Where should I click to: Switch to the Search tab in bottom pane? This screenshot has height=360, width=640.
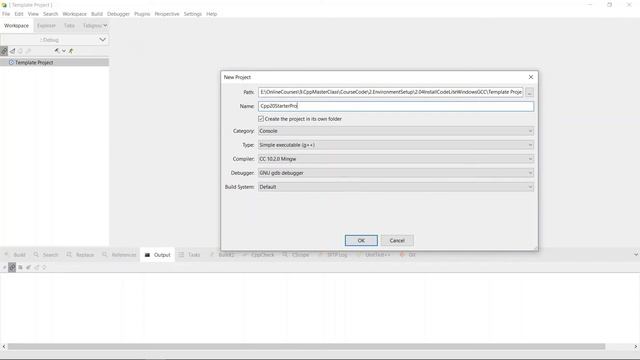point(46,255)
